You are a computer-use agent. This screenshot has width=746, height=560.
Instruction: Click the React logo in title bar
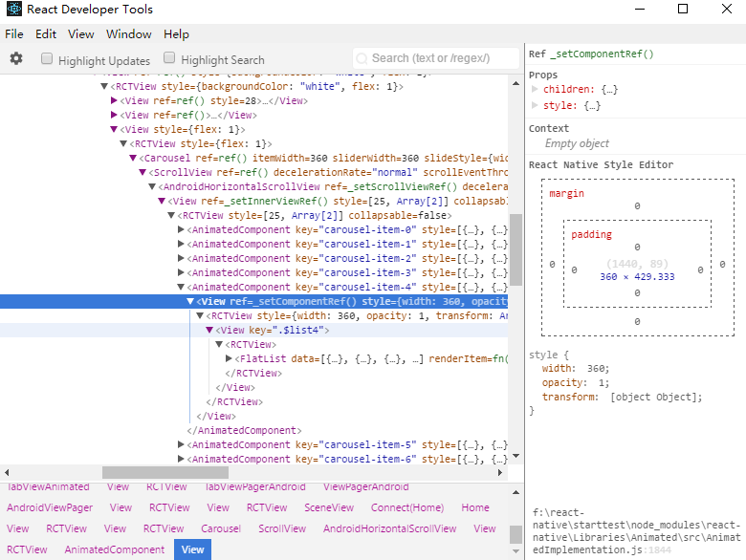12,10
